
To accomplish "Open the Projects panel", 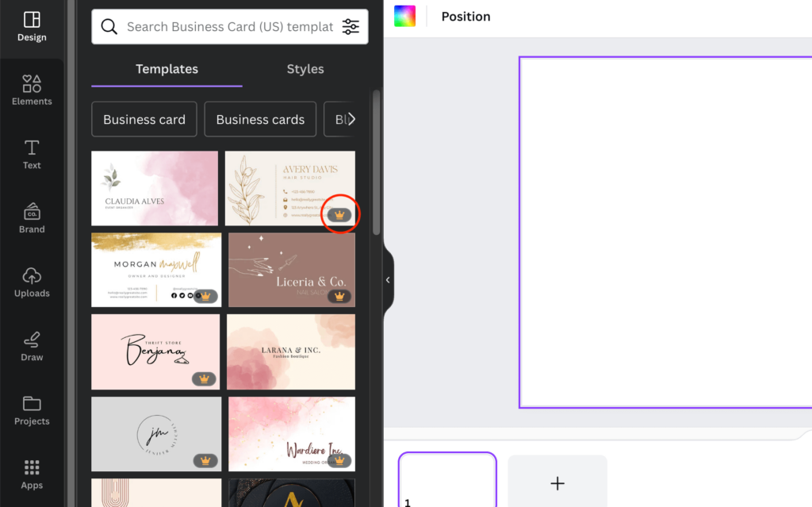I will 32,410.
